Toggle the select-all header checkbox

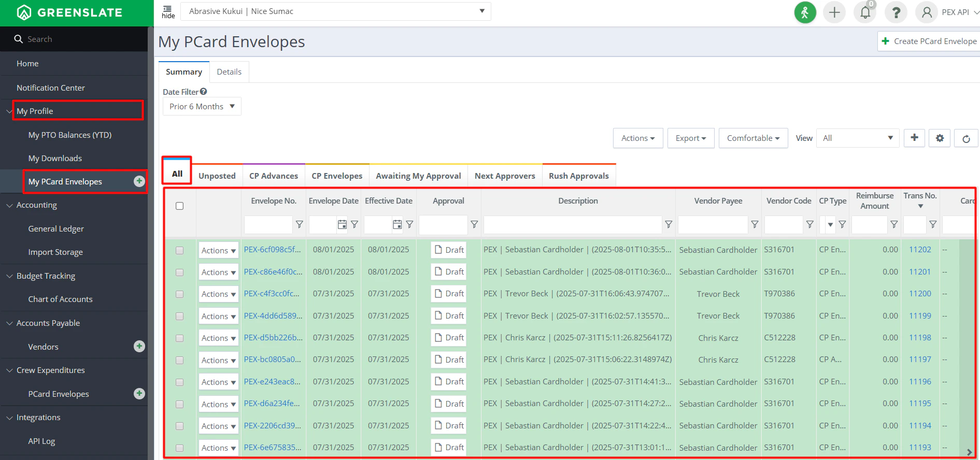(x=179, y=206)
